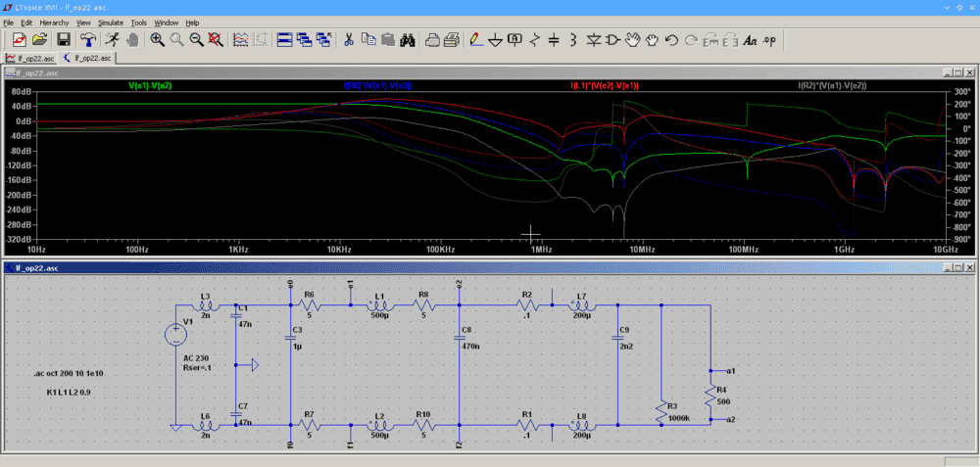Click the Run simulation icon
This screenshot has height=467, width=980.
[112, 40]
